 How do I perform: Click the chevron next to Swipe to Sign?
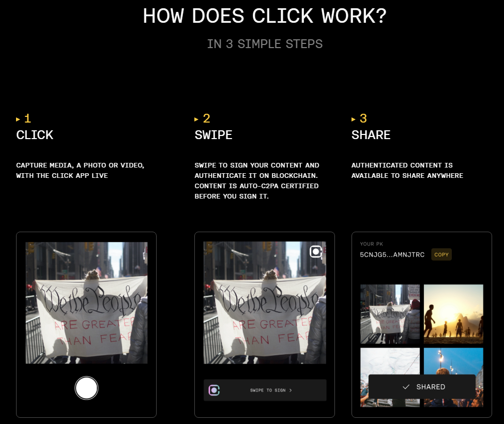tap(291, 390)
